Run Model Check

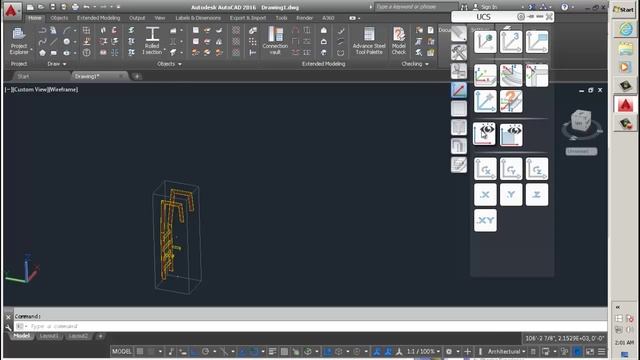click(x=399, y=41)
